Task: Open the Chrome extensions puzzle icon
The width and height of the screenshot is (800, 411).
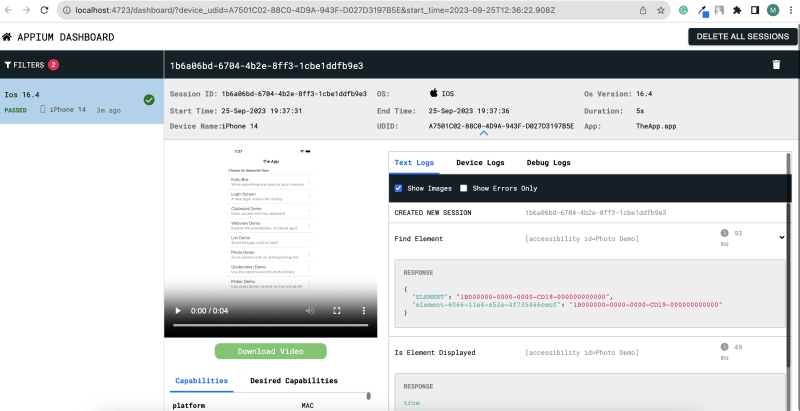Action: tap(737, 10)
